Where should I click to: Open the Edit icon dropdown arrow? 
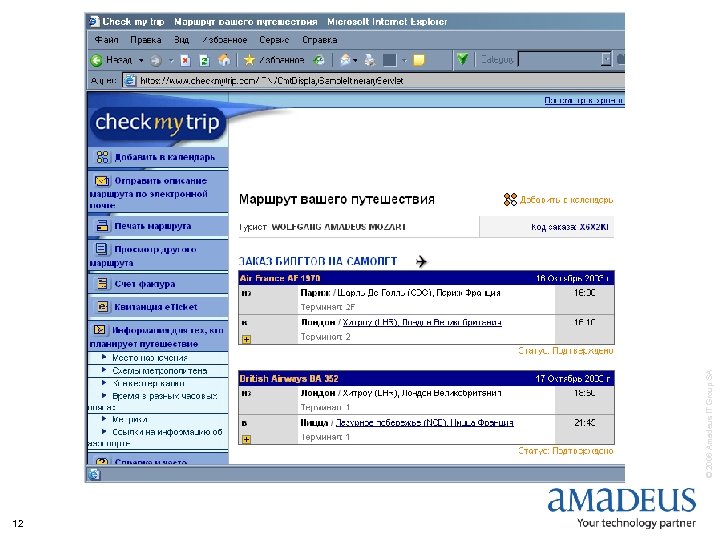pyautogui.click(x=404, y=60)
